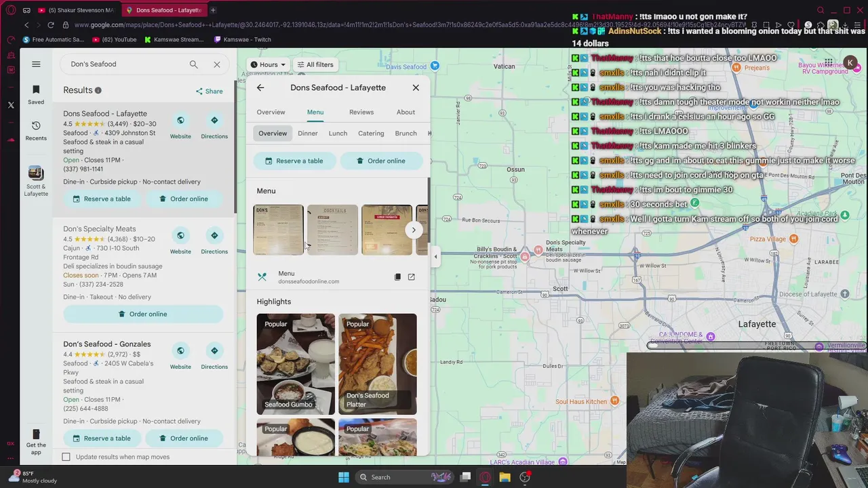Open first menu photo thumbnail

(278, 230)
